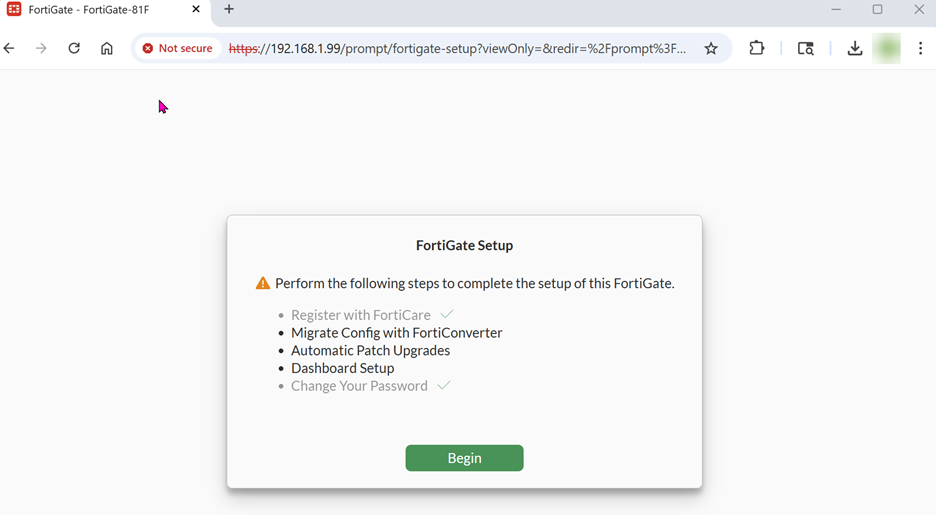Click the Migrate Config with FortiConverter step

[396, 333]
